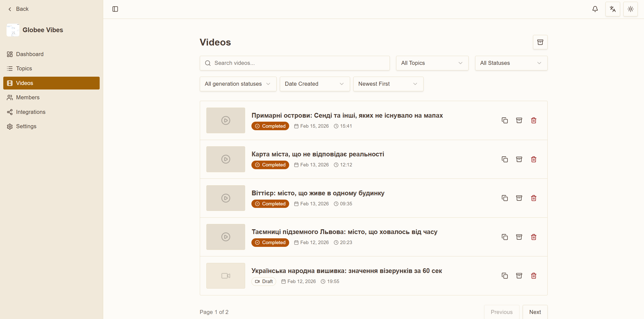Open the All Statuses filter

point(511,63)
